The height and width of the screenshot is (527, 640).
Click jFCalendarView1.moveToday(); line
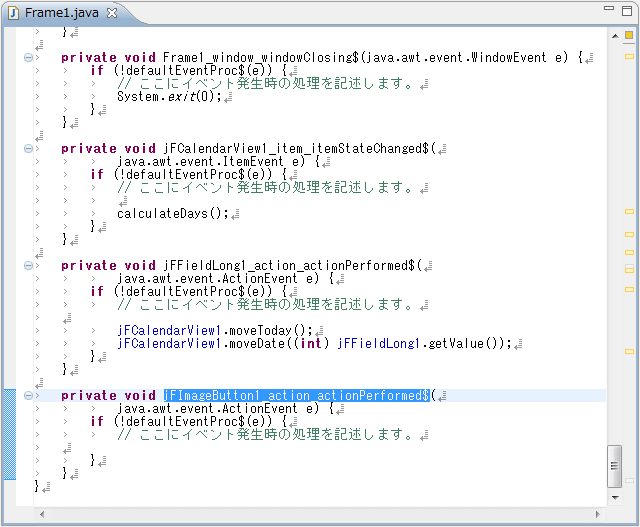[x=215, y=330]
